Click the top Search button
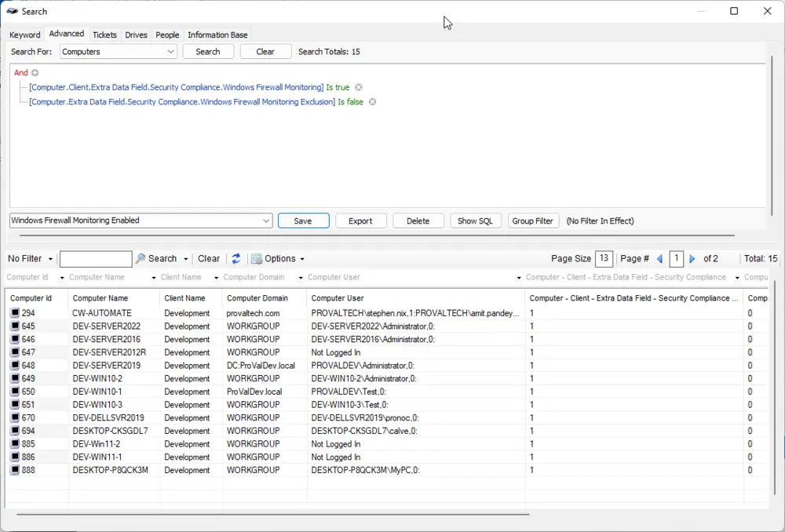This screenshot has height=532, width=785. click(x=208, y=52)
